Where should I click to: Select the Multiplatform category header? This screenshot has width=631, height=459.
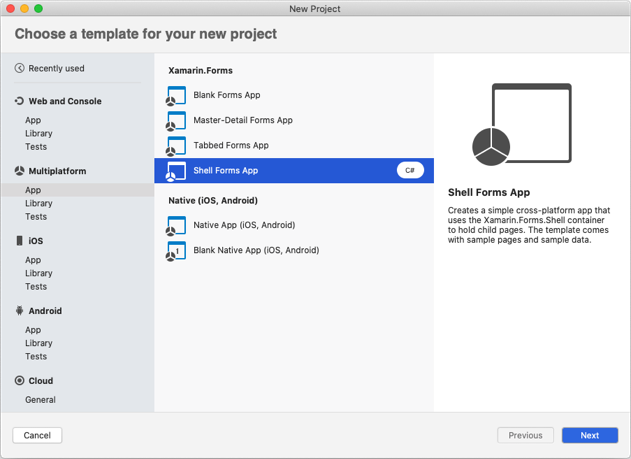57,171
